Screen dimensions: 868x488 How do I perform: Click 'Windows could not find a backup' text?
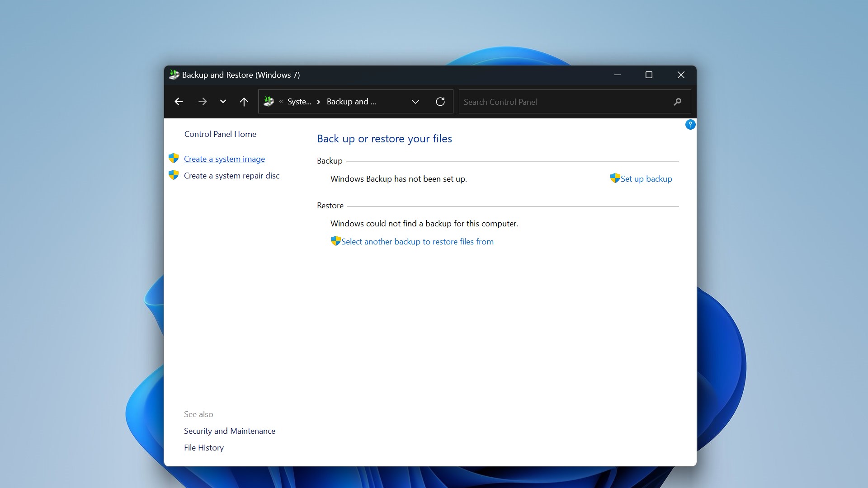point(424,224)
